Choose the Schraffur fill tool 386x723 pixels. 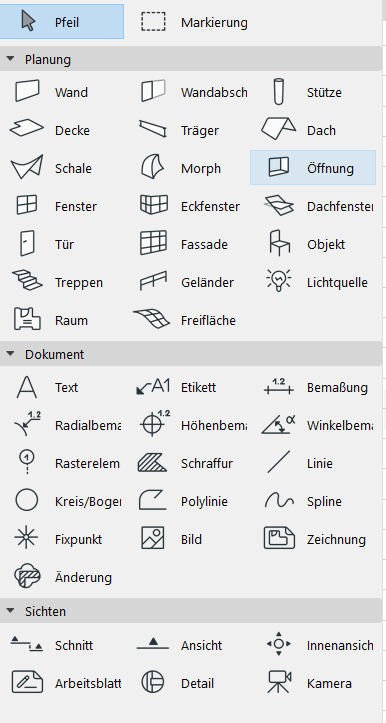187,463
